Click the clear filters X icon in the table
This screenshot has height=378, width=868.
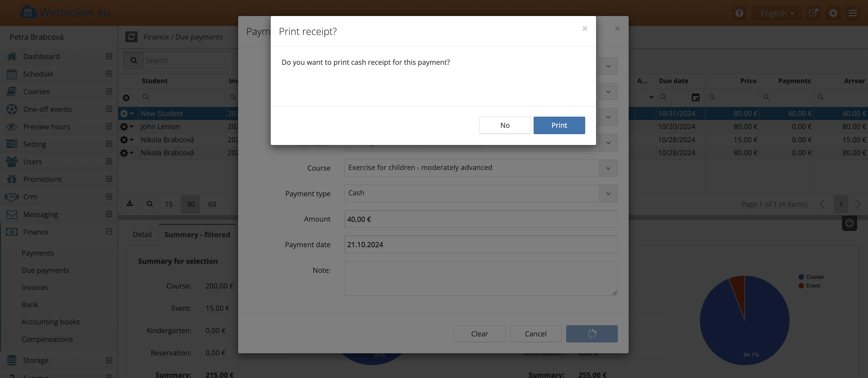tap(126, 98)
